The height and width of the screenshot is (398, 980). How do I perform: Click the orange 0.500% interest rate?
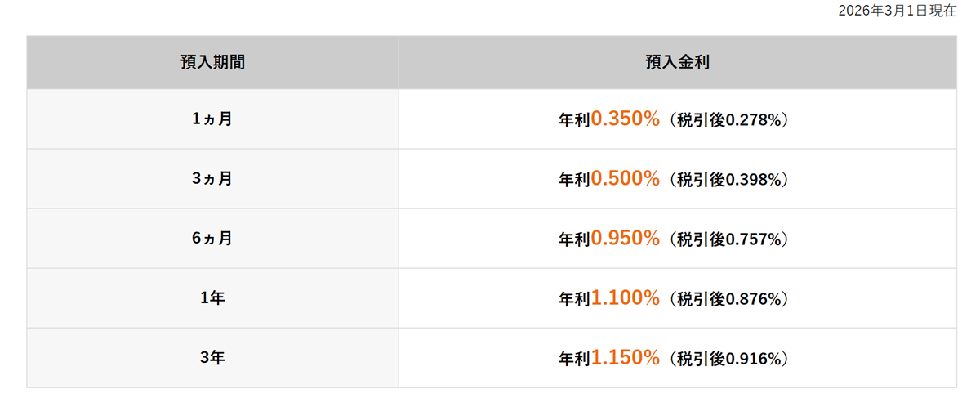[625, 178]
